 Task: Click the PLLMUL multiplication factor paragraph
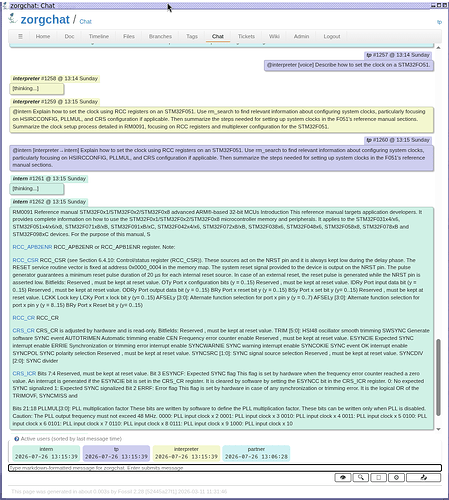click(x=220, y=416)
